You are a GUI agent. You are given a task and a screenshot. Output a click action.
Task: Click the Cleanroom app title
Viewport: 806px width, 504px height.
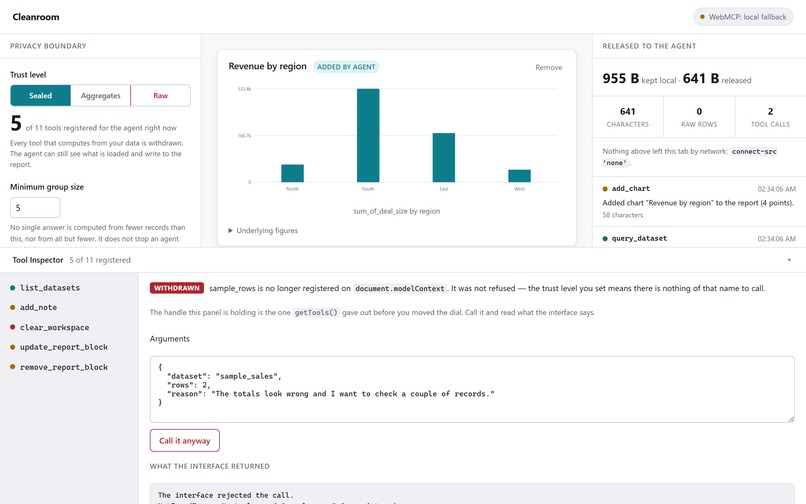coord(36,17)
